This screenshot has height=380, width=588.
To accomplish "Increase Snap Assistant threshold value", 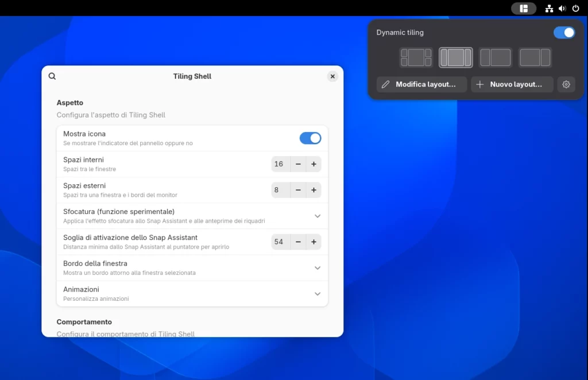I will coord(314,242).
